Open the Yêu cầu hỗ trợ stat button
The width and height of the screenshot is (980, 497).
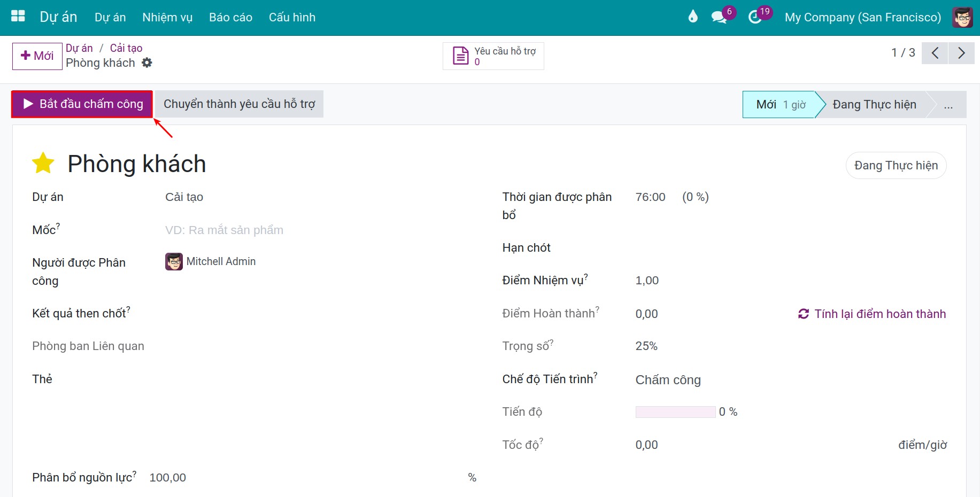493,56
